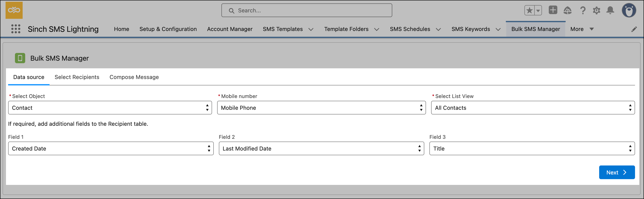Open the Template Folders nav tab
This screenshot has height=199, width=644.
(346, 29)
